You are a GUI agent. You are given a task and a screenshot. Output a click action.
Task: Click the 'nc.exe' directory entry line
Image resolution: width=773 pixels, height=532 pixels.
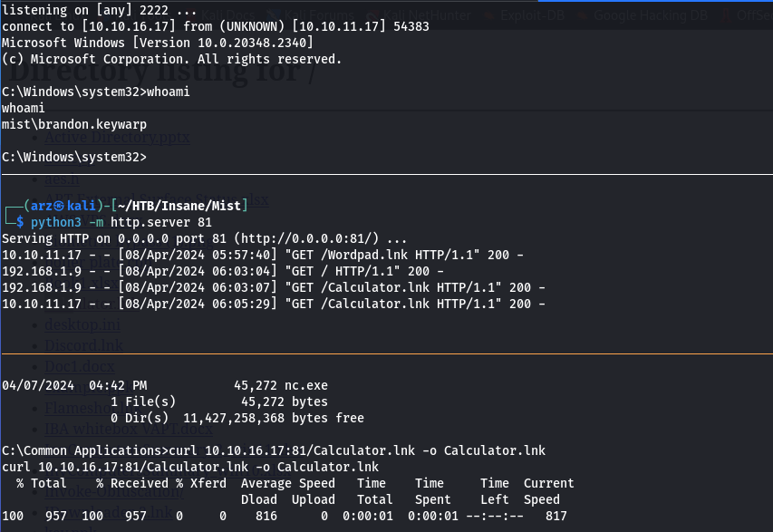(x=165, y=385)
